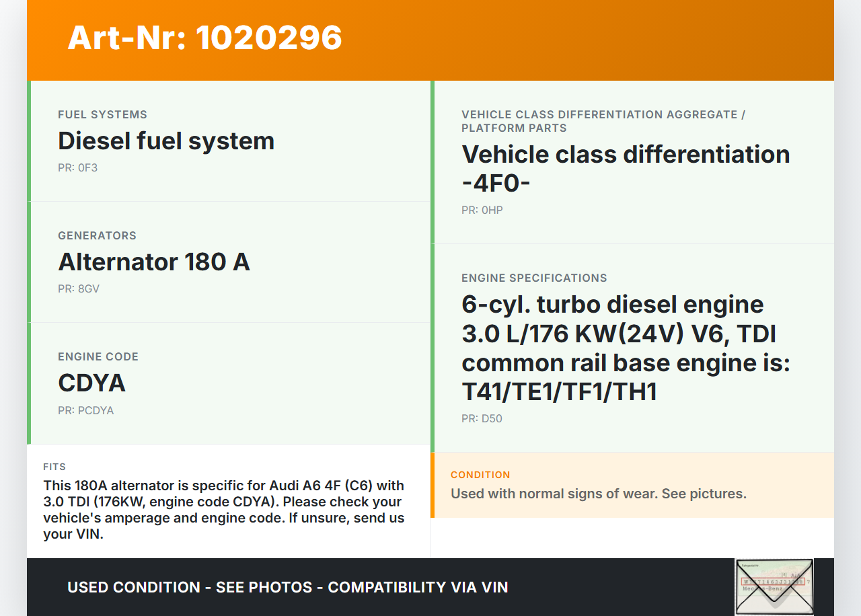This screenshot has height=616, width=861.
Task: Click the 6-cyl. turbo diesel engine description
Action: [x=626, y=348]
